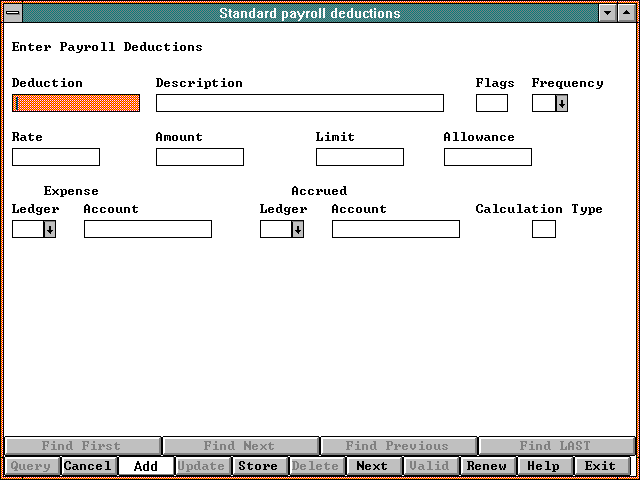Expand the Frequency dropdown arrow
The width and height of the screenshot is (640, 480).
click(x=562, y=103)
